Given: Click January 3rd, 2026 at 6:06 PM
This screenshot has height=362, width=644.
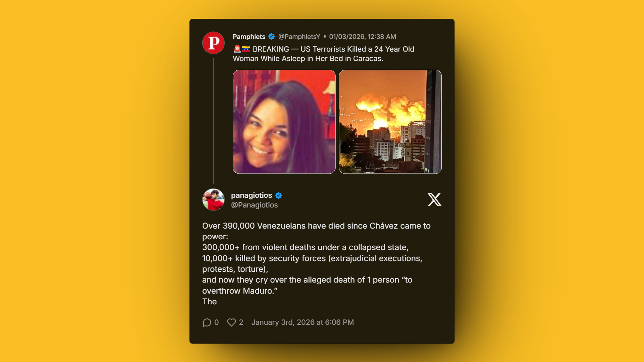Looking at the screenshot, I should point(303,322).
